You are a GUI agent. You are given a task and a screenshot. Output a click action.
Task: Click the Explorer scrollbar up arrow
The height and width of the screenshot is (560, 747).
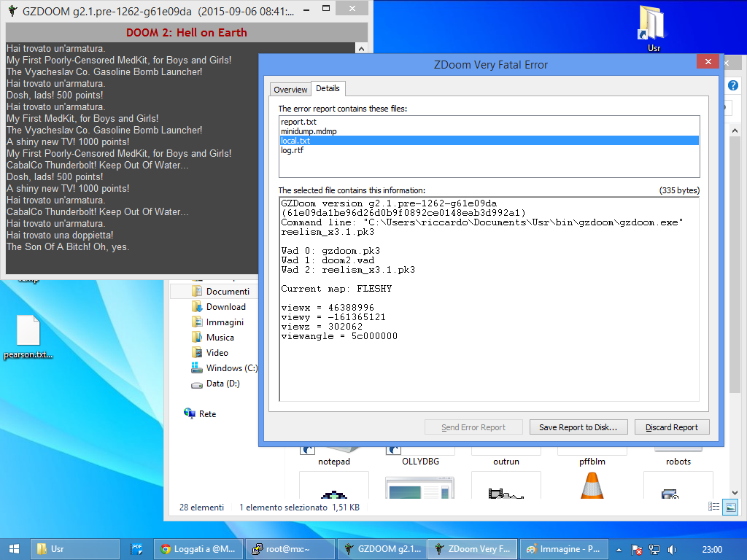pyautogui.click(x=735, y=131)
